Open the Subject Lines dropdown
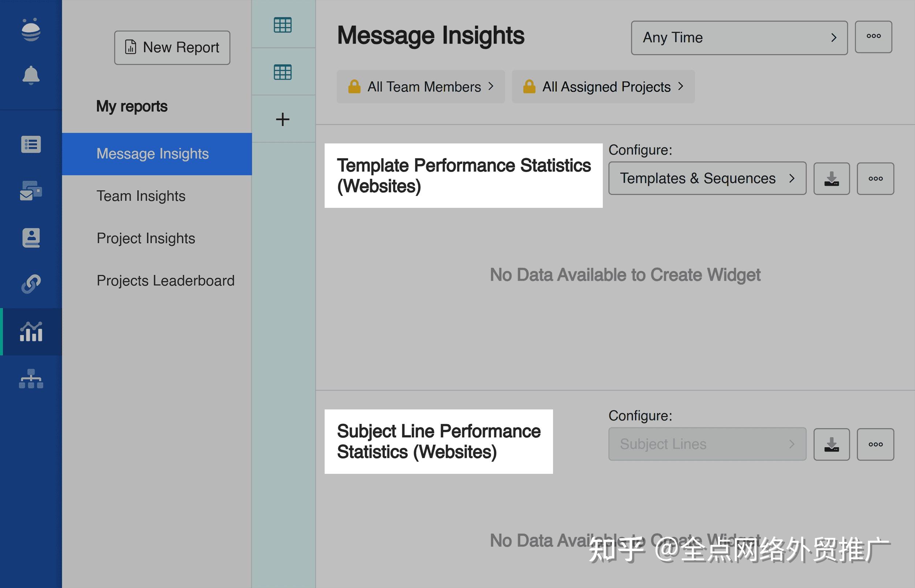Screen dimensions: 915x588 [707, 444]
